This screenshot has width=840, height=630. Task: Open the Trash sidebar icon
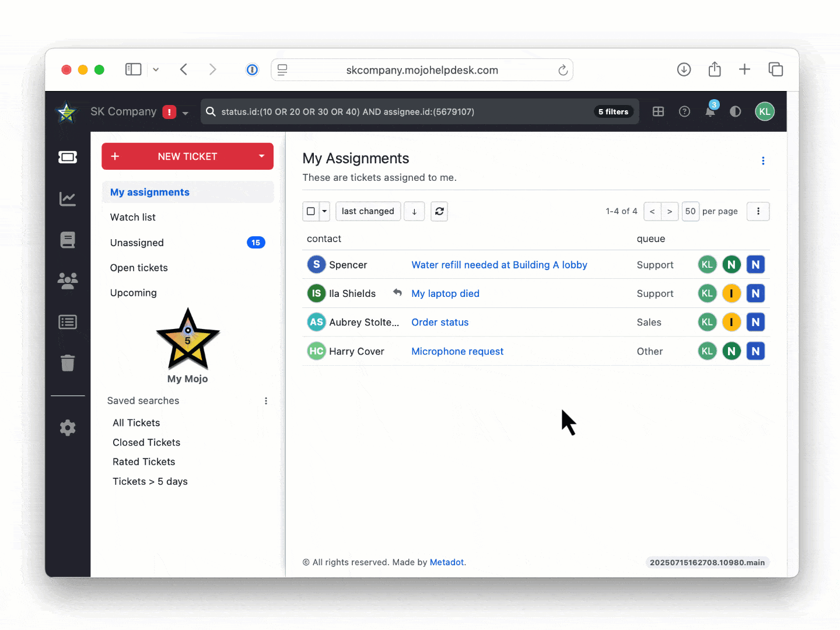click(68, 363)
